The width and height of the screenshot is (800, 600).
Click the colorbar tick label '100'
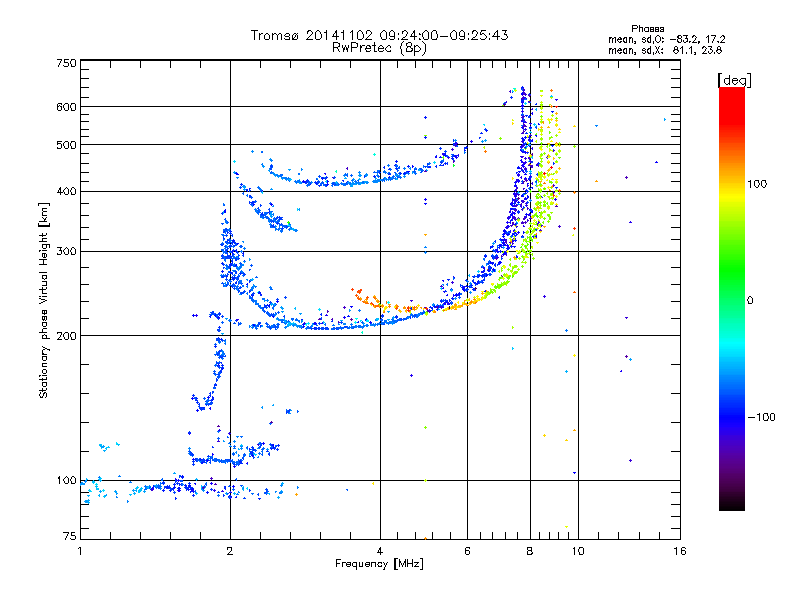coord(757,184)
